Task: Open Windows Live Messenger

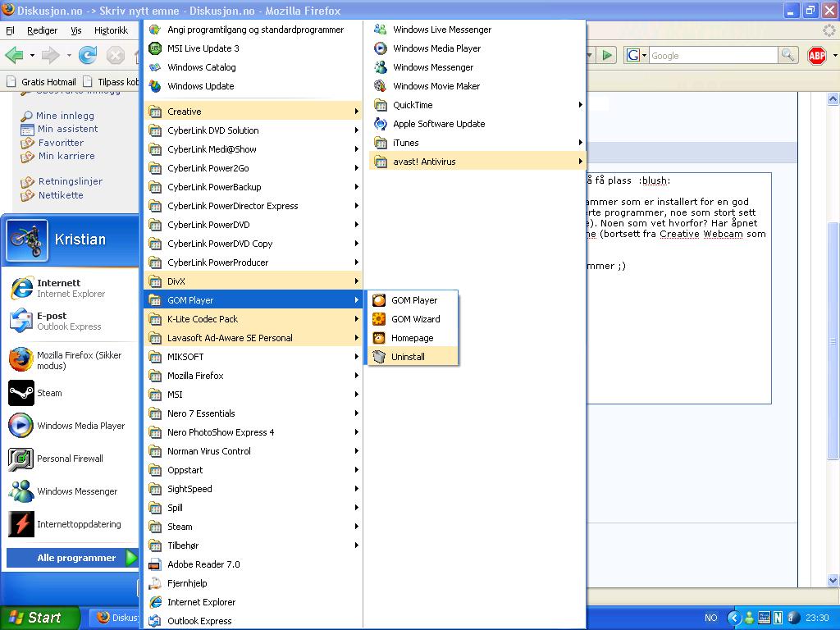Action: point(477,30)
